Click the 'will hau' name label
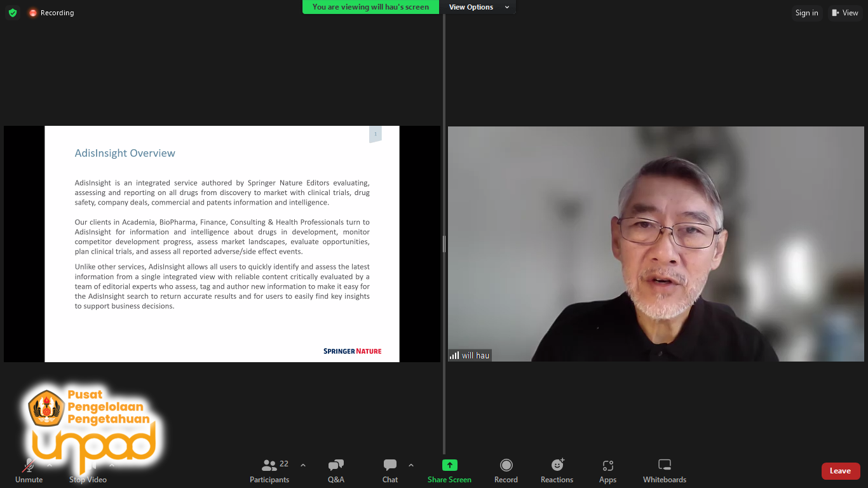The height and width of the screenshot is (488, 868). 475,356
